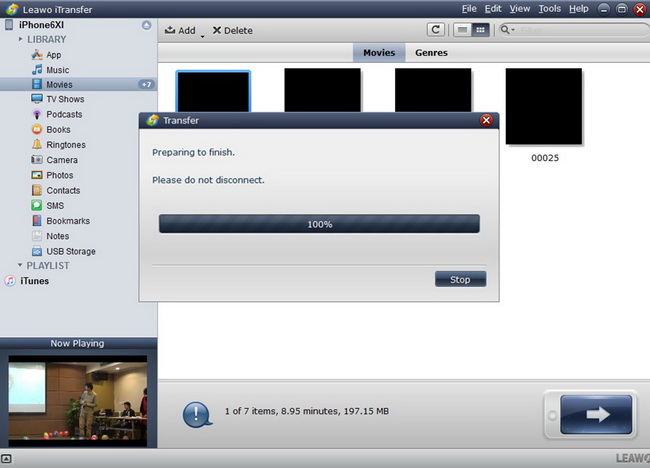Image resolution: width=650 pixels, height=468 pixels.
Task: Select iTunes label in the sidebar
Action: pos(34,281)
